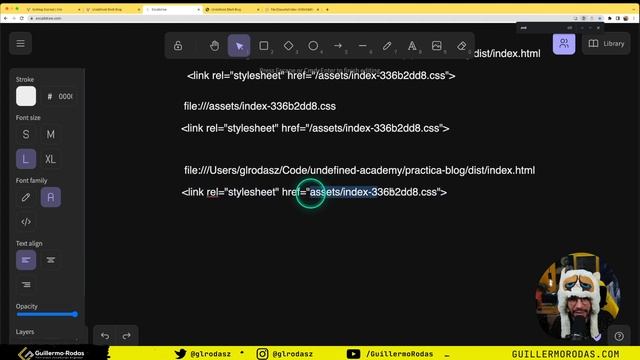Go back in browser history

[x=6, y=18]
